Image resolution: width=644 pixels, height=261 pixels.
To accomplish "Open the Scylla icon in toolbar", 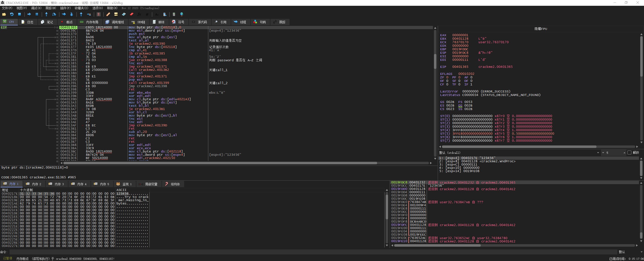I will click(x=99, y=14).
